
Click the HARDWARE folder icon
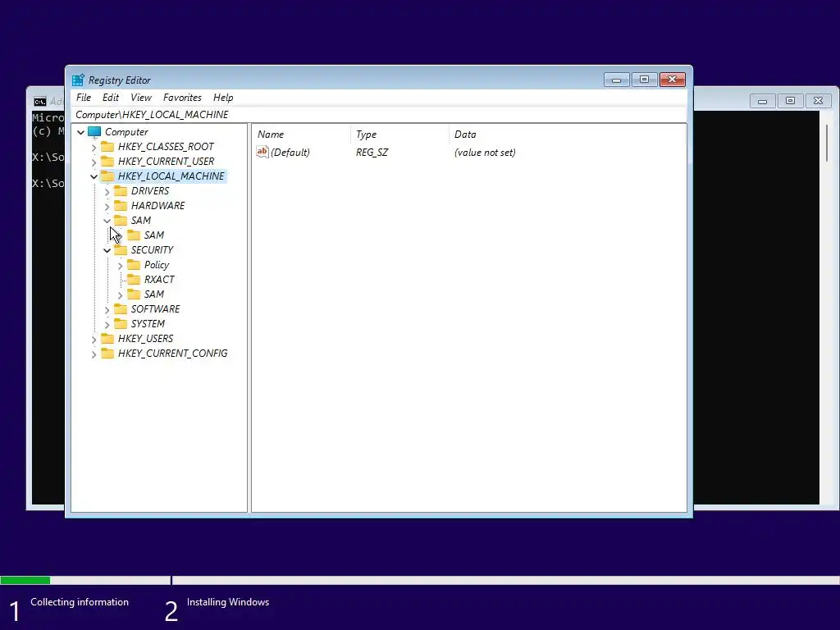(x=121, y=206)
